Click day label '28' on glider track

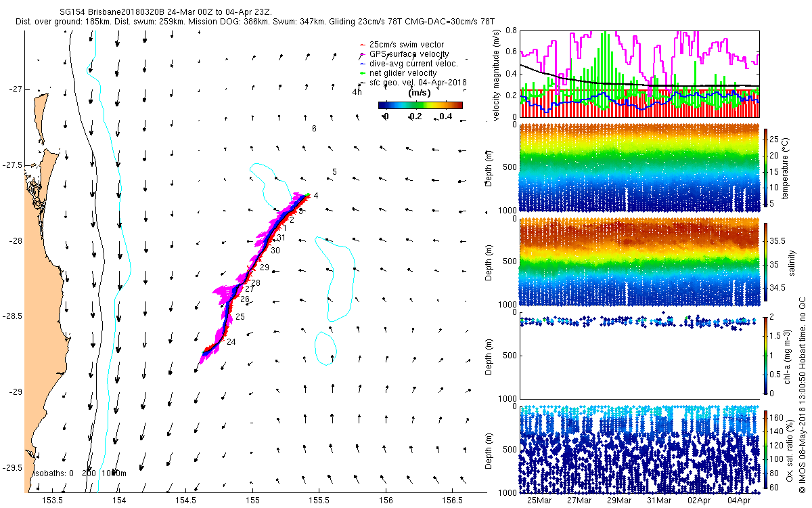point(255,282)
